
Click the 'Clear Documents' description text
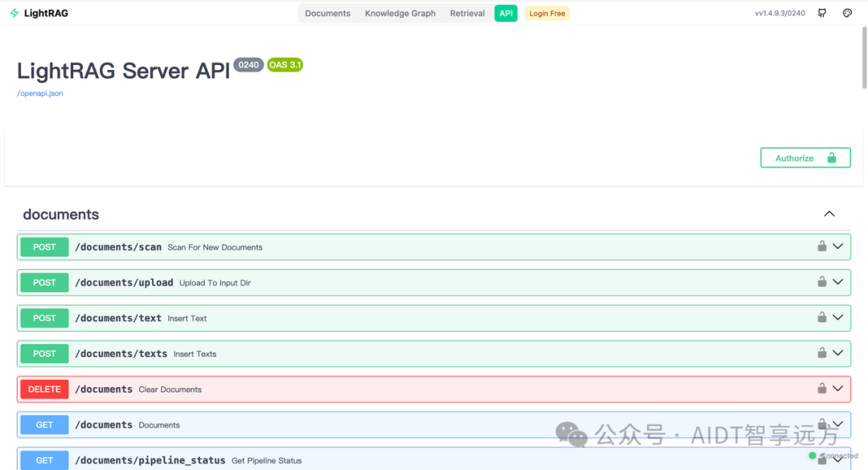tap(170, 389)
